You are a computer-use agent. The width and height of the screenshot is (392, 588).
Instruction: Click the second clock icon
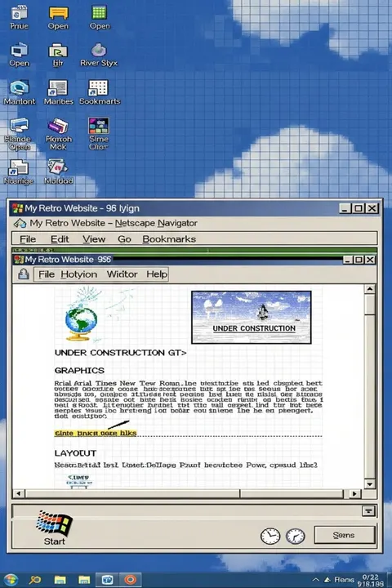pos(295,536)
